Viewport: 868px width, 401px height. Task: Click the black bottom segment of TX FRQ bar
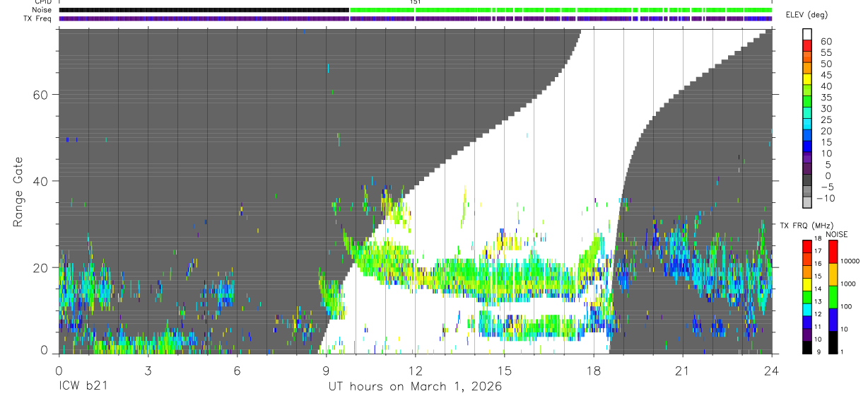click(807, 348)
